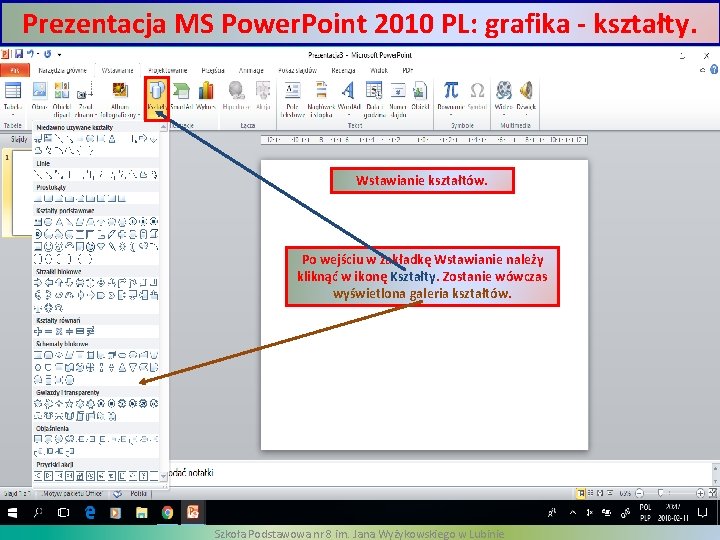Open Nagłówek i stopka header footer
Image resolution: width=720 pixels, height=540 pixels.
click(321, 90)
